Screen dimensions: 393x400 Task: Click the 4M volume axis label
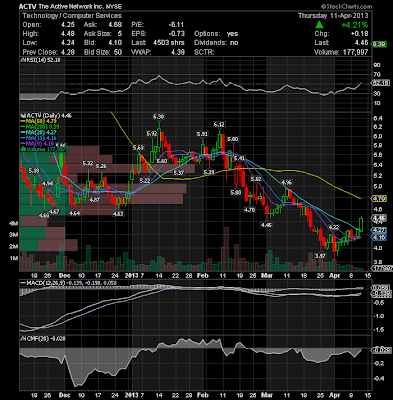(14, 223)
